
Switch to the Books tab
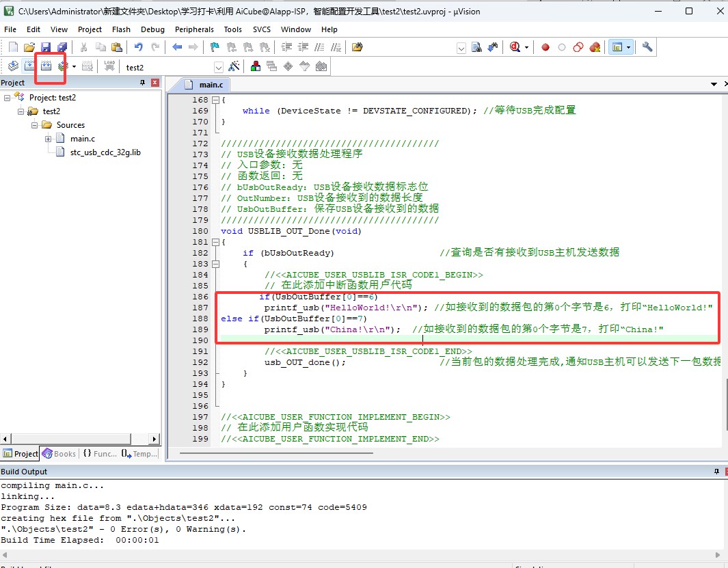59,454
